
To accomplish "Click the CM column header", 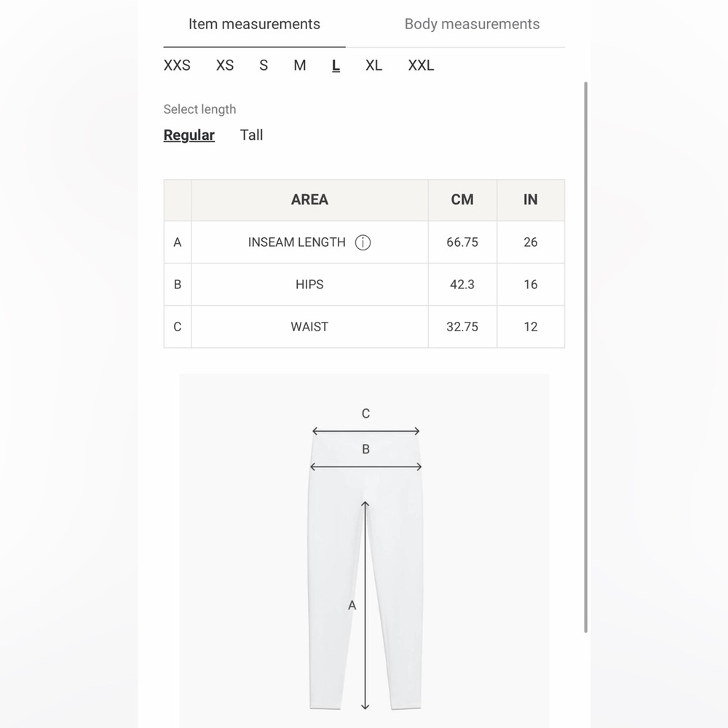I will [x=462, y=199].
